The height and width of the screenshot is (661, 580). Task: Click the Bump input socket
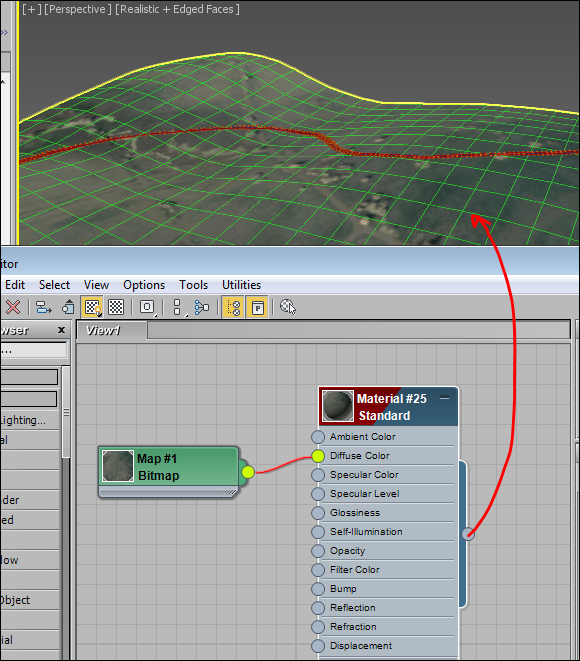318,588
